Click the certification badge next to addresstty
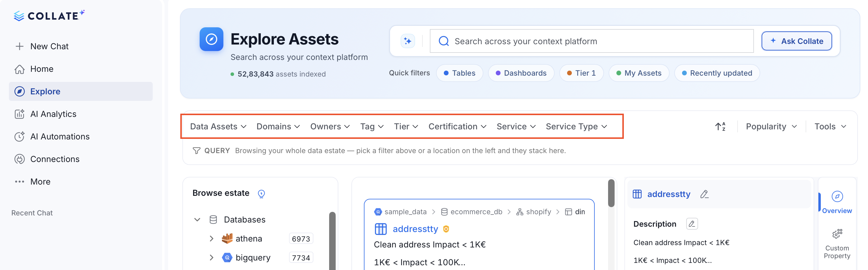The width and height of the screenshot is (868, 270). pyautogui.click(x=446, y=229)
